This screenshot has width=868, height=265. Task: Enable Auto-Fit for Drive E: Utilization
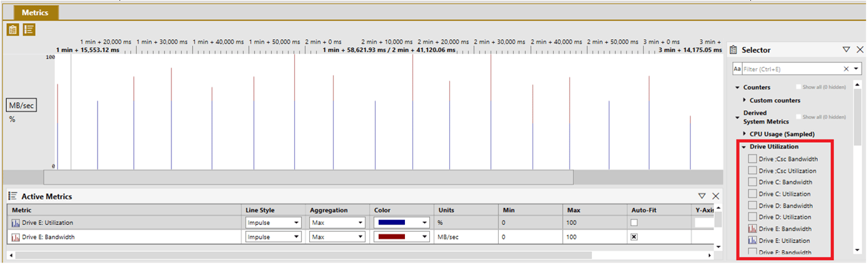(634, 222)
